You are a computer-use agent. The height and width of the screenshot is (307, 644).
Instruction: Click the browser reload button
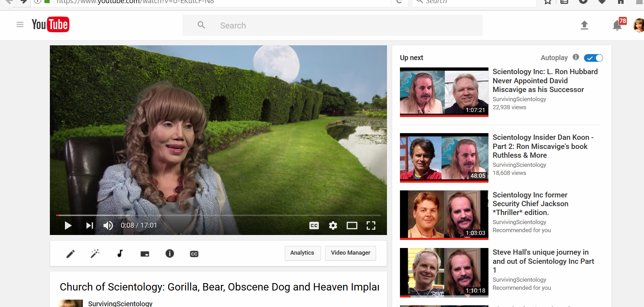(x=399, y=2)
